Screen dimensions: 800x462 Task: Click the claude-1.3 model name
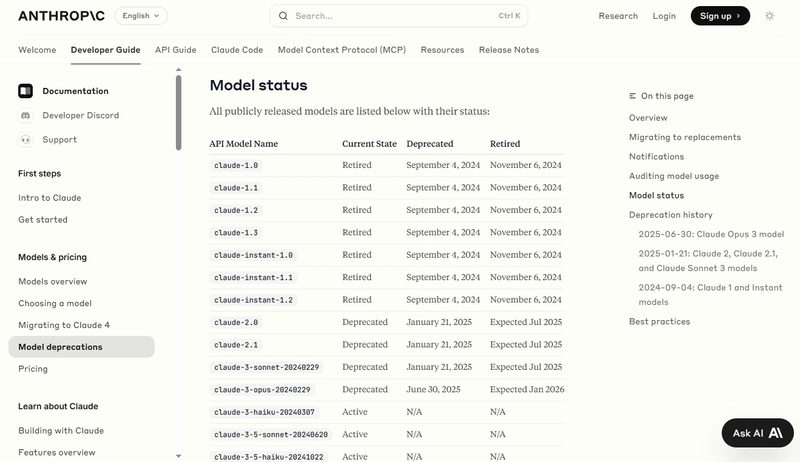click(236, 233)
